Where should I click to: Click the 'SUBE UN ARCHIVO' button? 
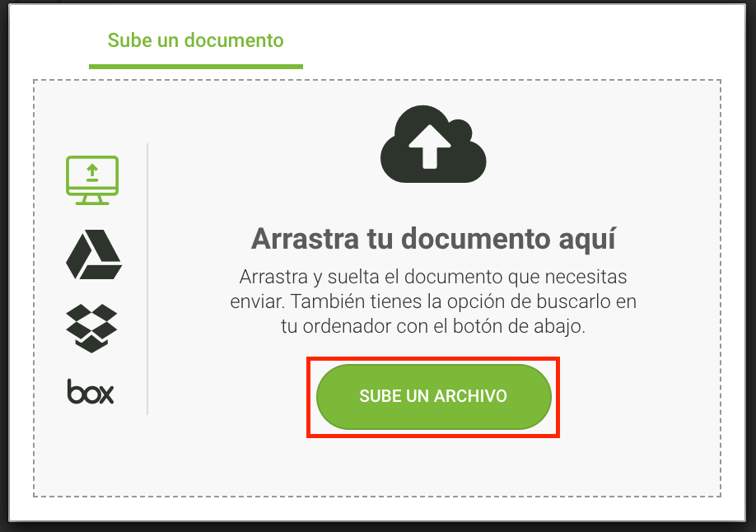[433, 396]
